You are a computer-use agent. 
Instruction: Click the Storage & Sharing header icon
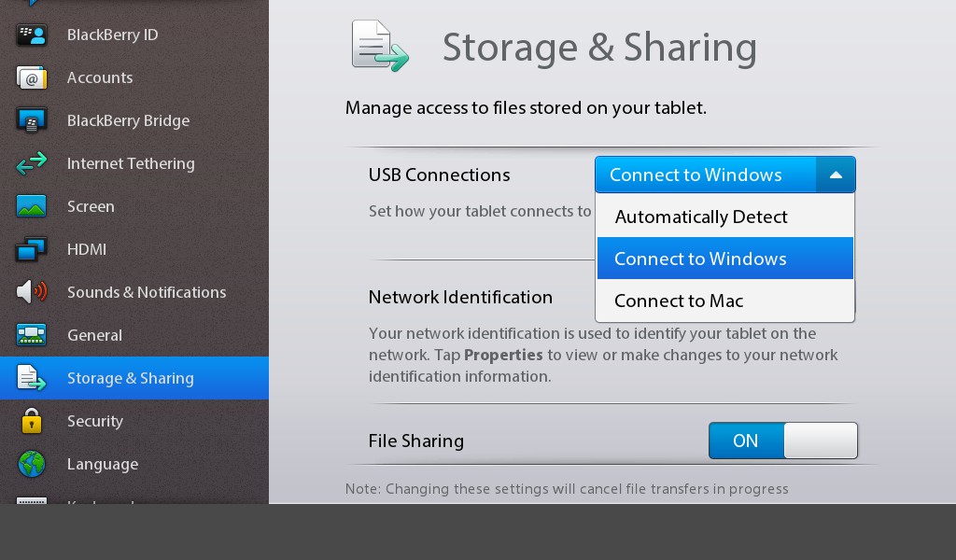coord(379,45)
